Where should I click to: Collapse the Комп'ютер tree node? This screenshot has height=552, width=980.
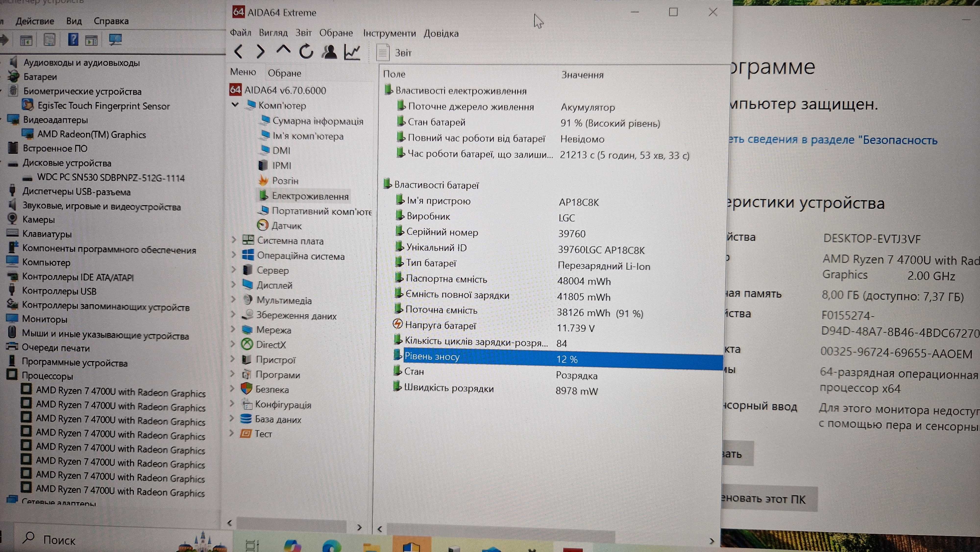point(235,104)
